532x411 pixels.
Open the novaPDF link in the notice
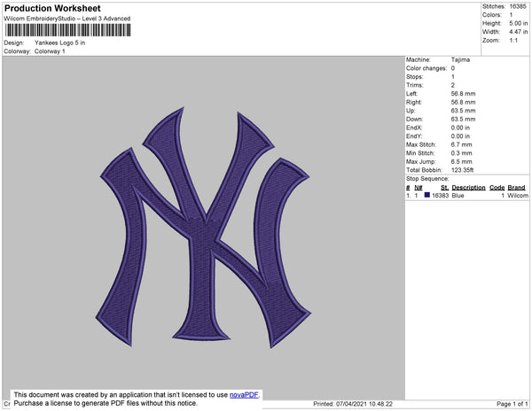(244, 395)
